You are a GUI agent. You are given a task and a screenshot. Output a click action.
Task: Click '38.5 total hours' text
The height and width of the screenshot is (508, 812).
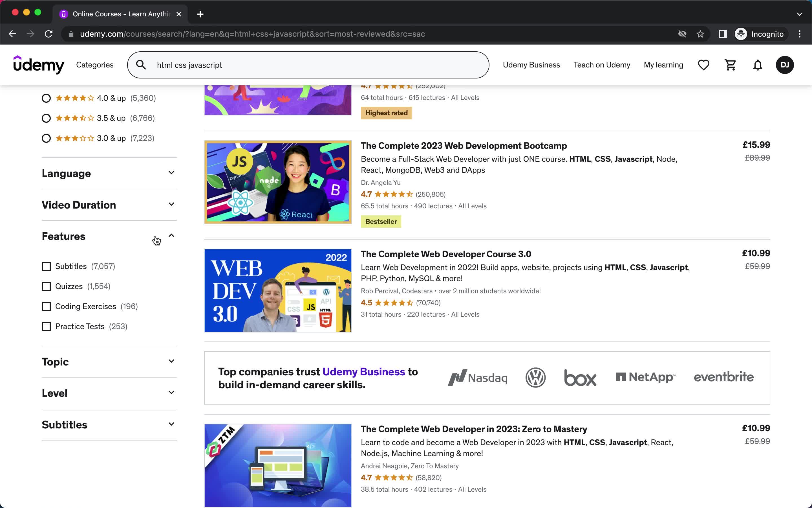[x=384, y=490]
